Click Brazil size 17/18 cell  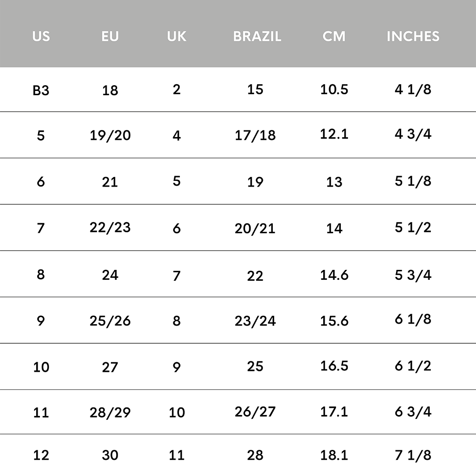tap(255, 135)
